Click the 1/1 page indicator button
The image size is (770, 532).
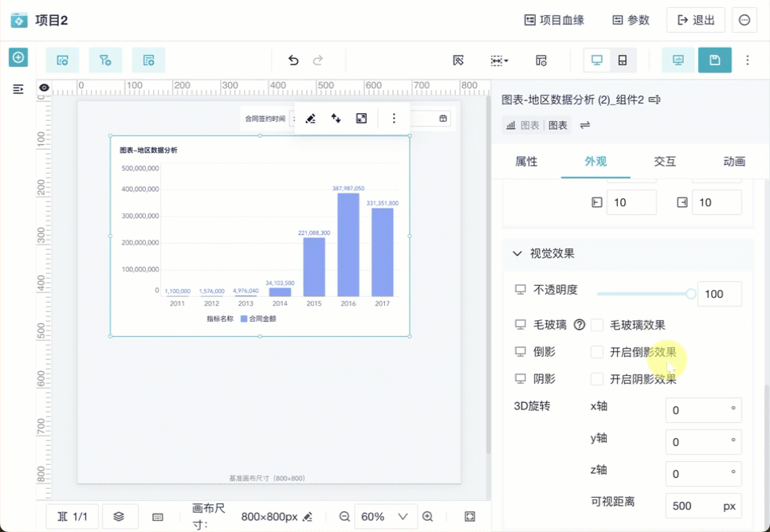pos(73,517)
